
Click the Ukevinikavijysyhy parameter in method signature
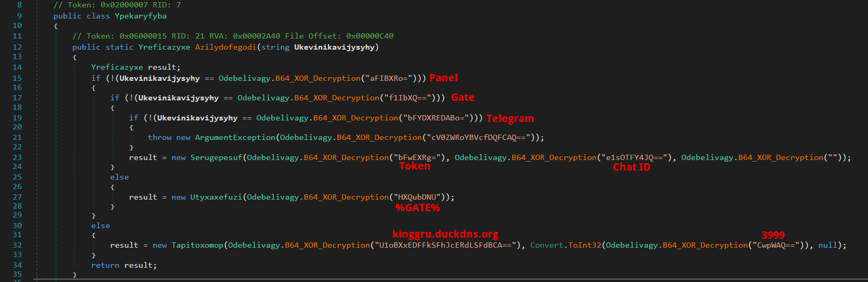334,47
